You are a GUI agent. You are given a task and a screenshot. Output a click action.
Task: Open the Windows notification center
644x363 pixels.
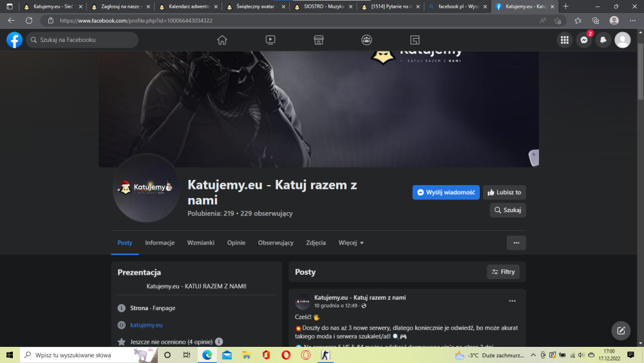tap(631, 355)
